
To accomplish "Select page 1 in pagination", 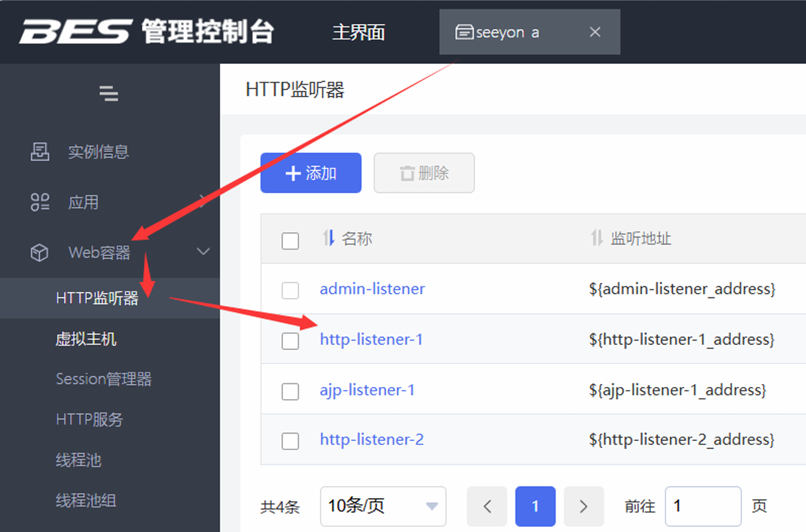I will coord(535,506).
